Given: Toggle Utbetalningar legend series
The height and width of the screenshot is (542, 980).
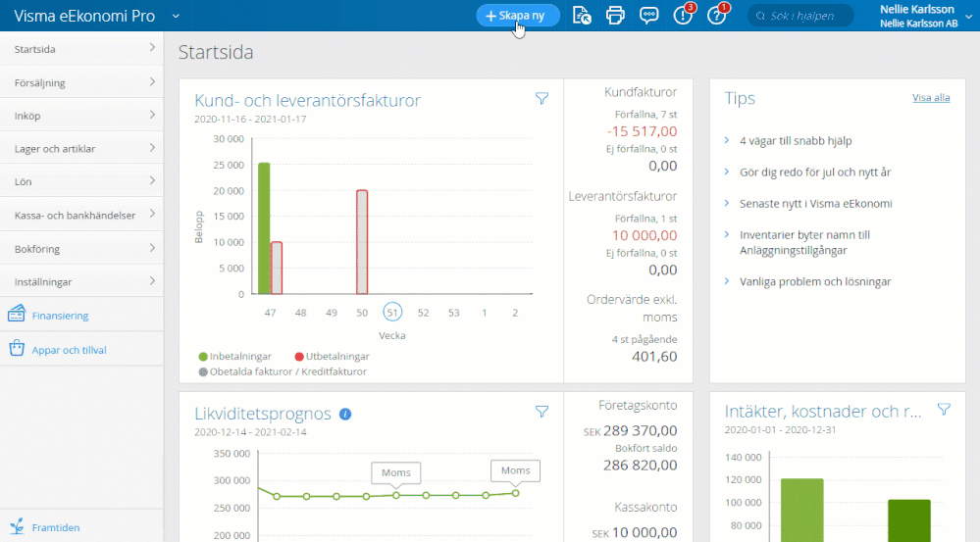Looking at the screenshot, I should (x=328, y=357).
